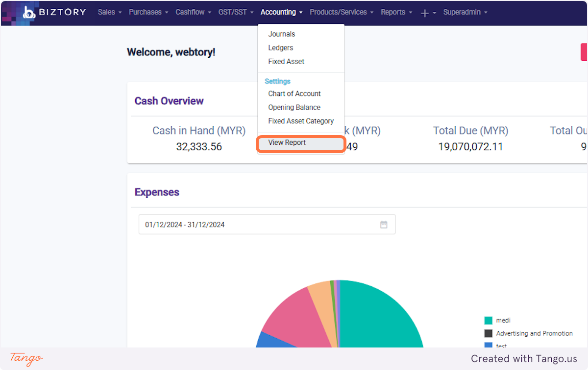Viewport: 588px width, 370px height.
Task: Click the 'Expenses' section heading
Action: click(157, 192)
